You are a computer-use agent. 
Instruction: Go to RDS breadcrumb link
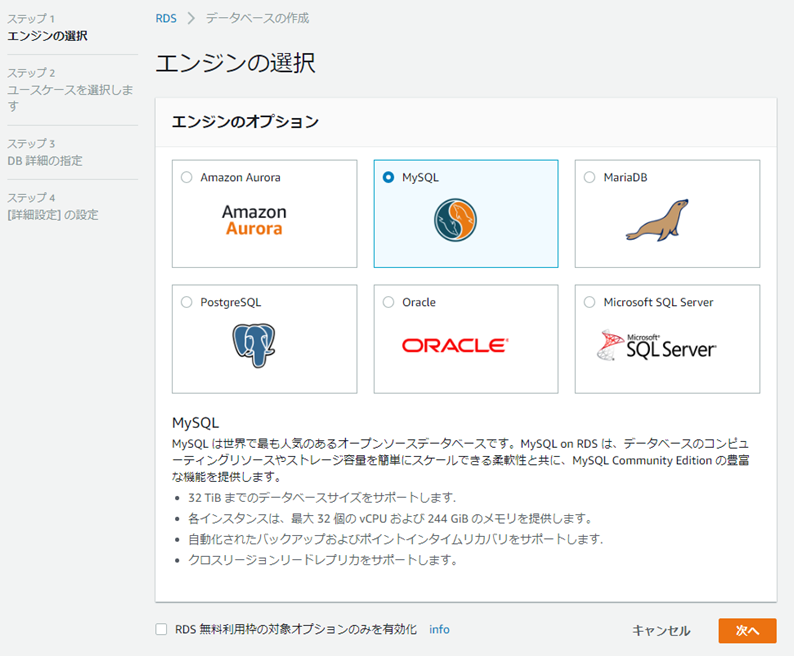[x=166, y=18]
